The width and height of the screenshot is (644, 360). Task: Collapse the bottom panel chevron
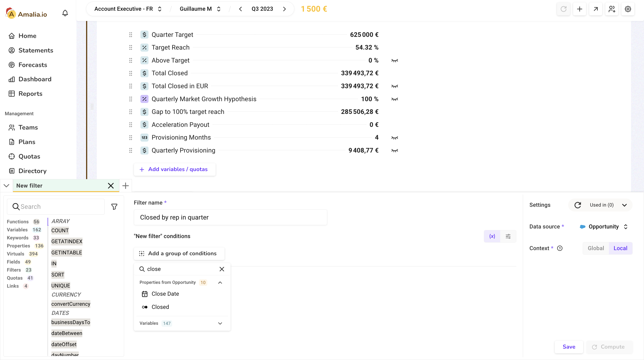point(6,186)
